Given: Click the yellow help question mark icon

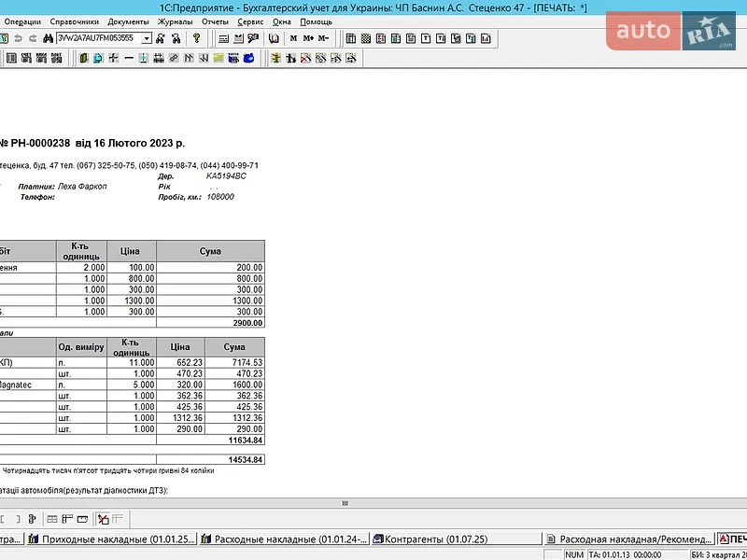Looking at the screenshot, I should pyautogui.click(x=196, y=38).
